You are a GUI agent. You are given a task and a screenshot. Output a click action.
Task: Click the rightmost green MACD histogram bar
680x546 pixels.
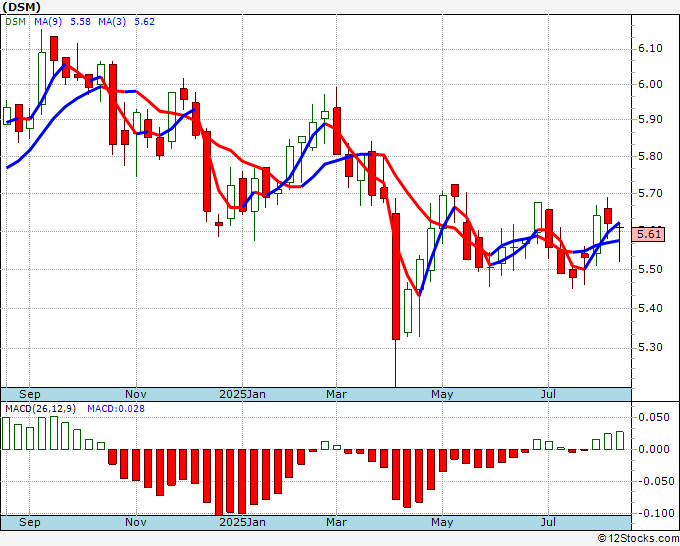click(620, 441)
